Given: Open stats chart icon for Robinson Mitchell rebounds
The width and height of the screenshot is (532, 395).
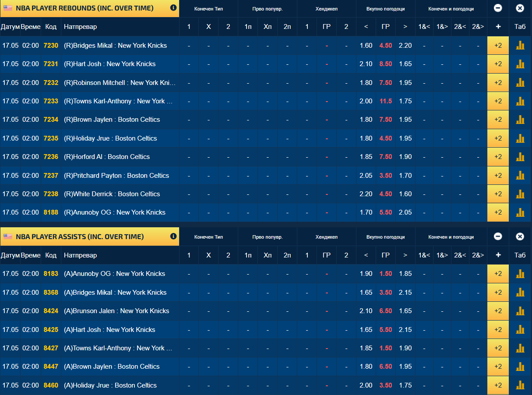Looking at the screenshot, I should 520,83.
